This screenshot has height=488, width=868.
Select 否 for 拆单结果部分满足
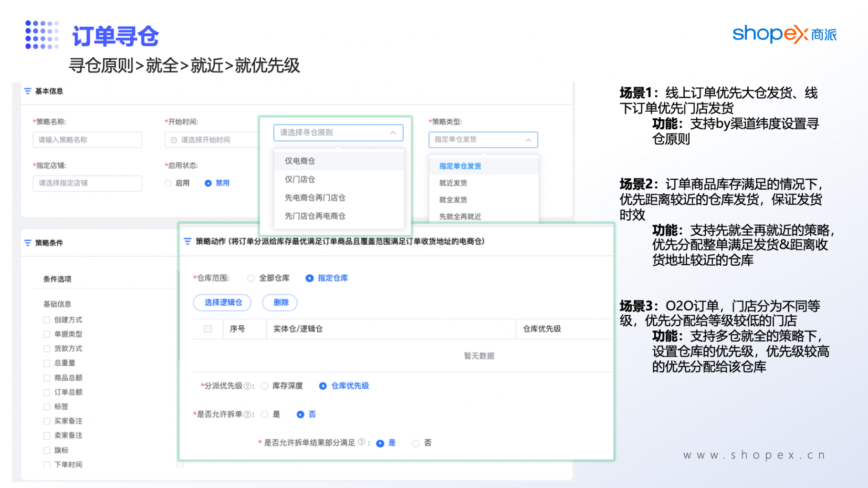(x=416, y=444)
